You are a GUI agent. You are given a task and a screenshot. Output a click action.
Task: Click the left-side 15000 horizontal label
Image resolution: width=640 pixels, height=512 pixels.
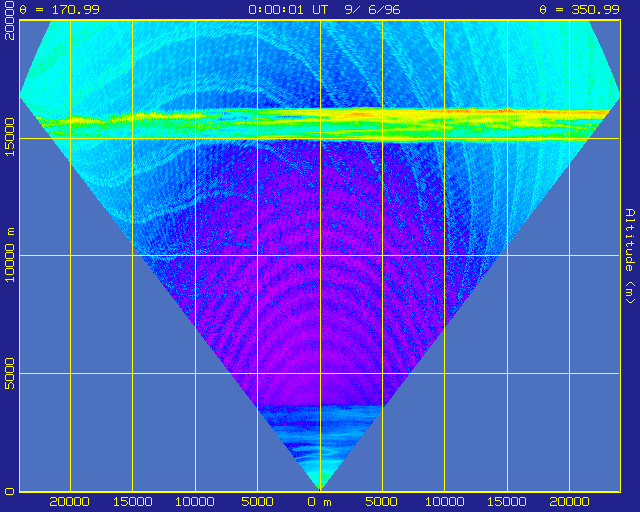(133, 502)
